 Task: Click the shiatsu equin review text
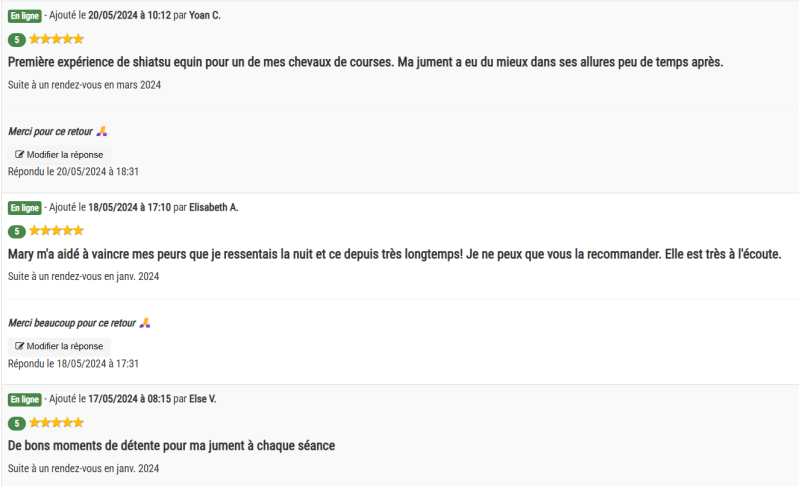coord(365,62)
